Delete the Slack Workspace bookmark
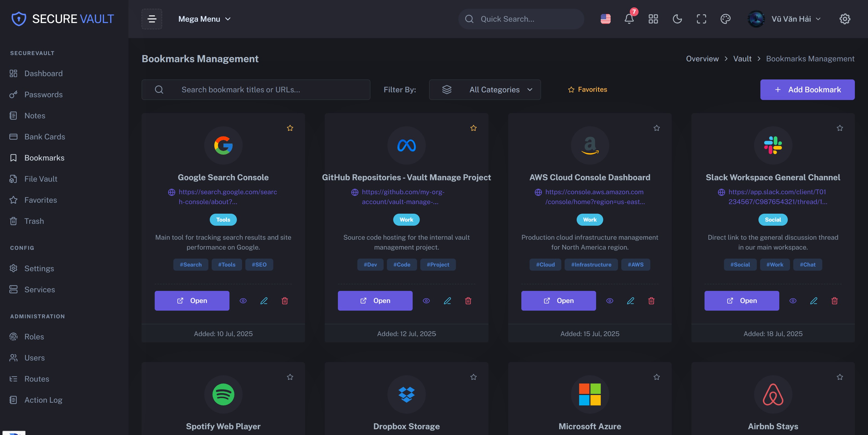This screenshot has height=435, width=868. [834, 301]
